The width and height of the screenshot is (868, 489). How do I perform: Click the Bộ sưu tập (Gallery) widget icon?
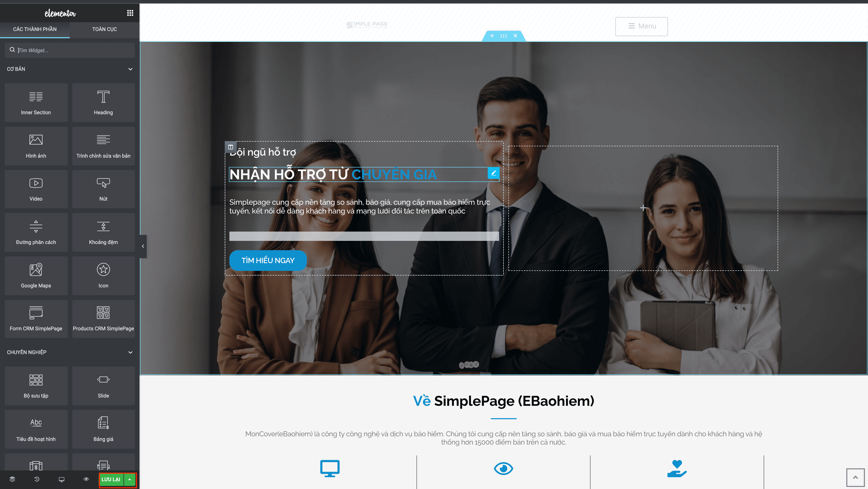click(x=35, y=386)
